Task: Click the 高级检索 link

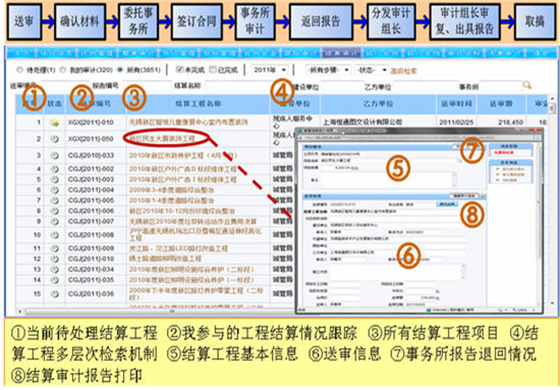Action: coord(404,71)
